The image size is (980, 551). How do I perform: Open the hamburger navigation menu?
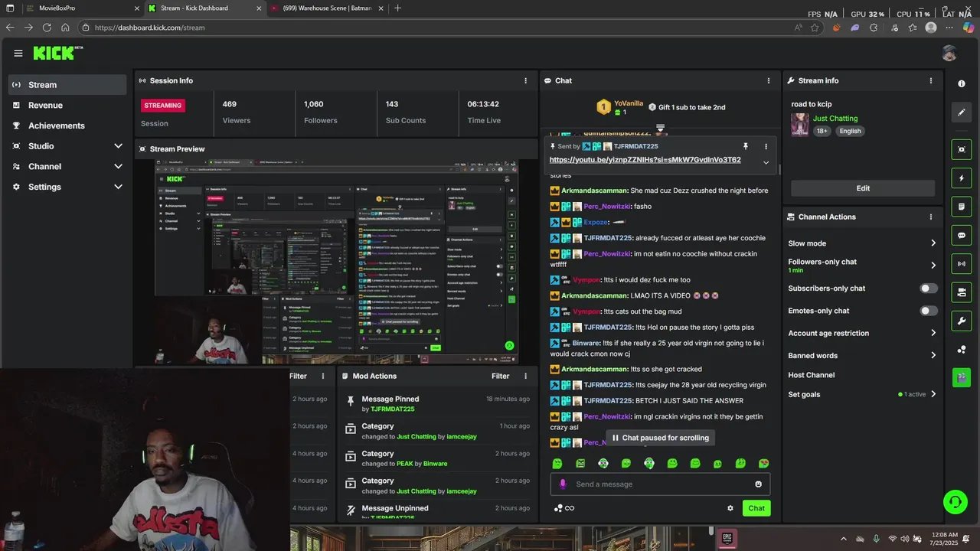click(18, 53)
